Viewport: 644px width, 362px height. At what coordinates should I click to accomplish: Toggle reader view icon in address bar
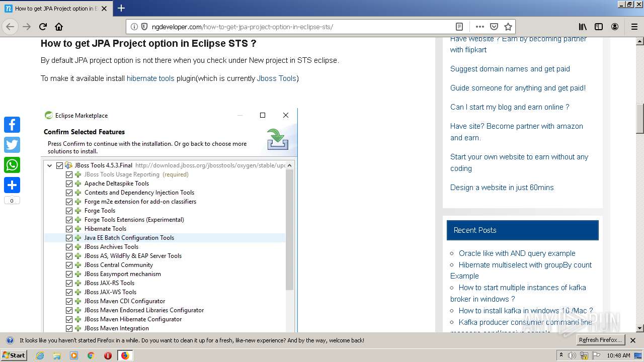tap(459, 27)
